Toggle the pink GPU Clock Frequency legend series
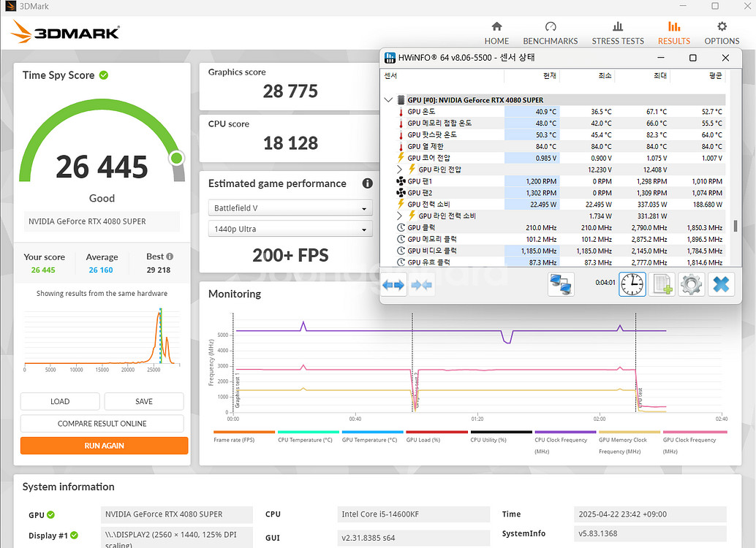 coord(695,443)
